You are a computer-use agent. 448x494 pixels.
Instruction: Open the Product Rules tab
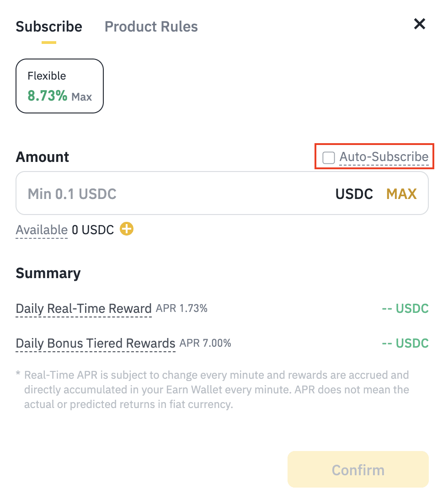(151, 27)
